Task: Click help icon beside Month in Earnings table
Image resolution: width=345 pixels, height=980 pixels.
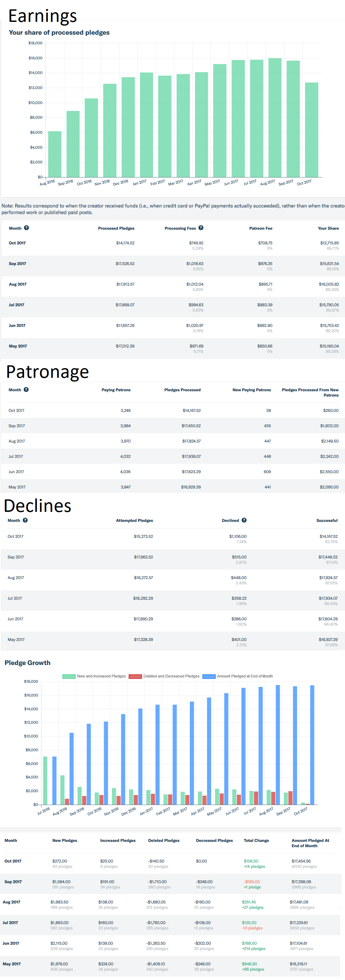Action: 26,228
